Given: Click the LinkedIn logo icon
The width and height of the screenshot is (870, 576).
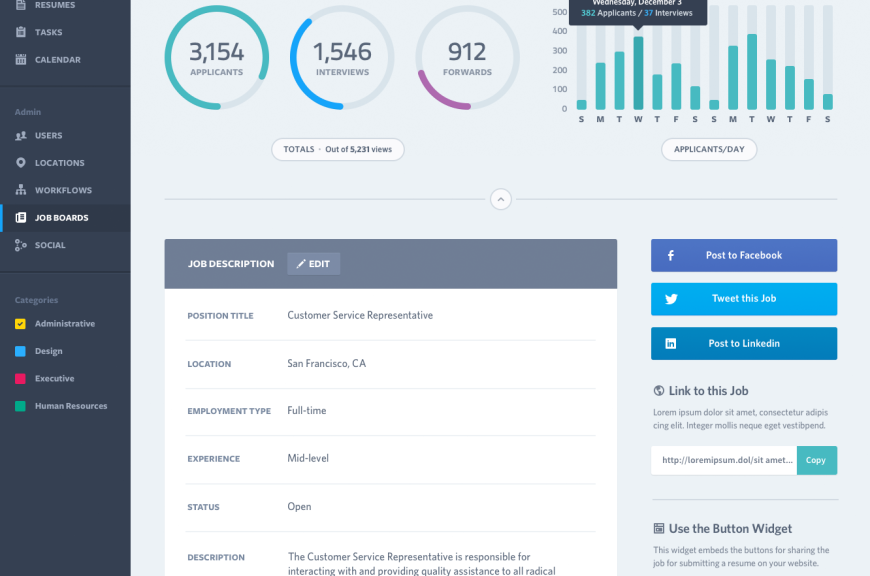Looking at the screenshot, I should coord(671,343).
